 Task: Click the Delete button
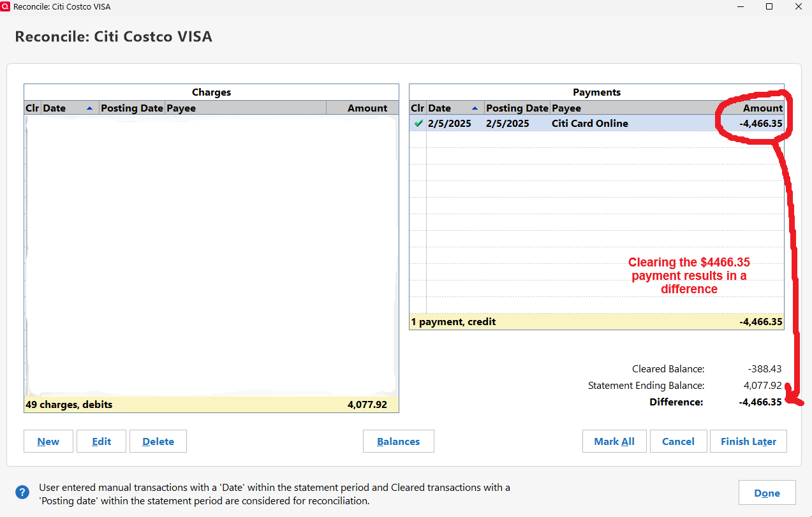[158, 441]
